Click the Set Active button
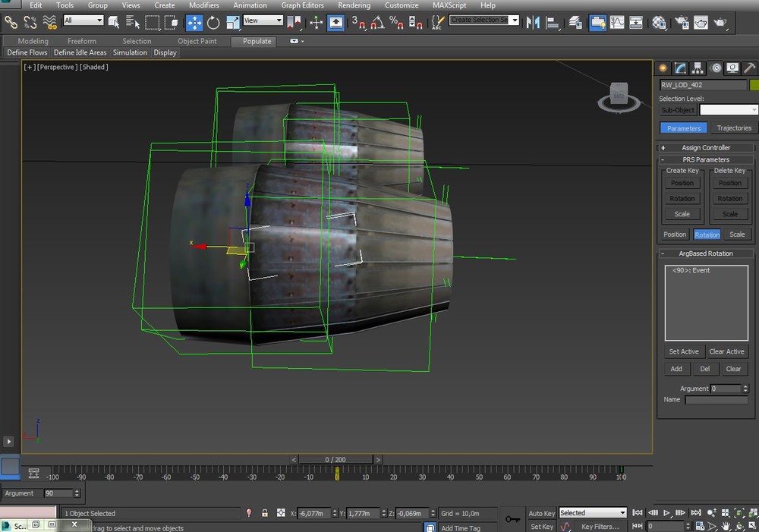Image resolution: width=759 pixels, height=532 pixels. tap(683, 351)
